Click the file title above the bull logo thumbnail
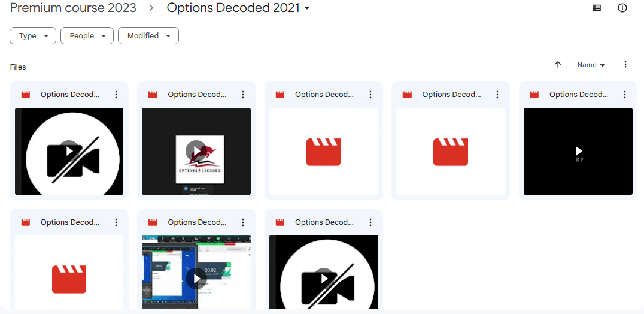The height and width of the screenshot is (314, 644). point(197,95)
